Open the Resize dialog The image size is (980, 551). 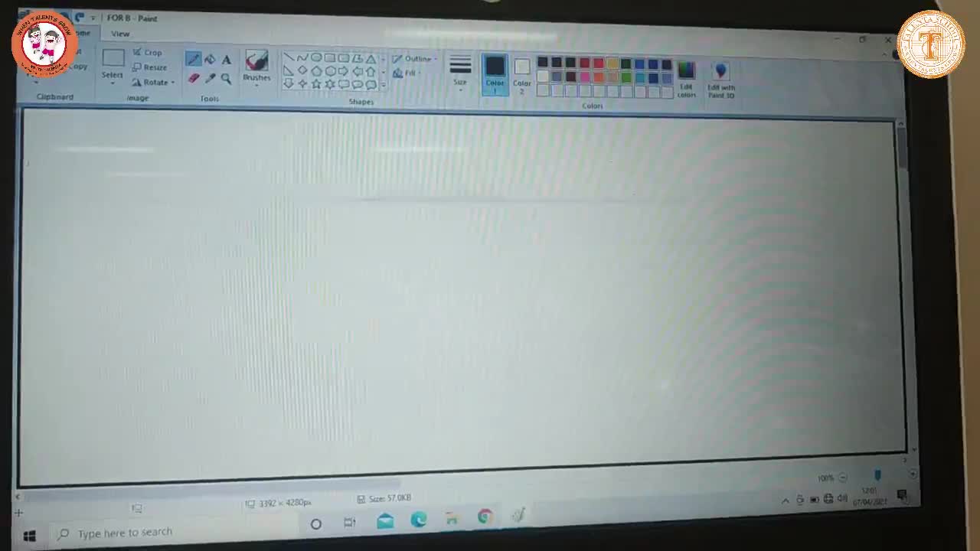pyautogui.click(x=149, y=67)
